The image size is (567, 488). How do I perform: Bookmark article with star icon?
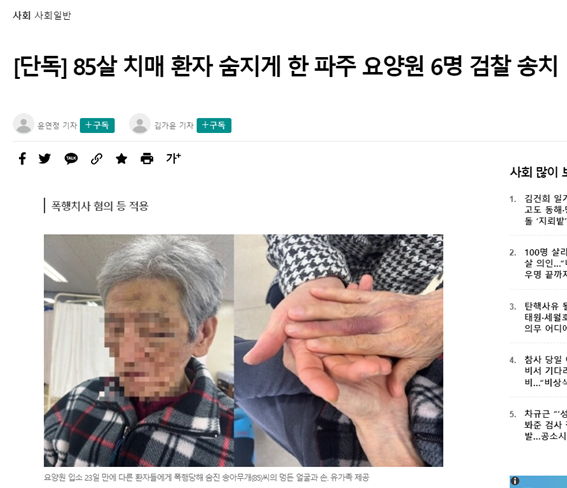[122, 159]
